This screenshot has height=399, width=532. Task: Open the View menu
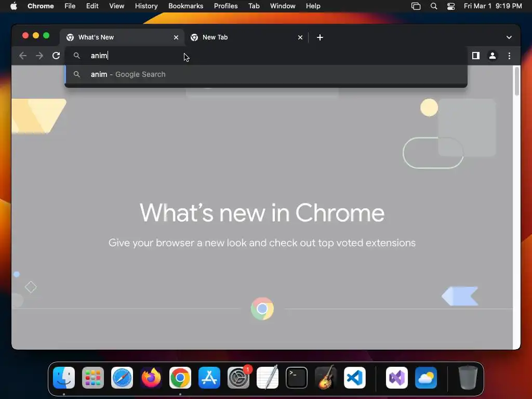pyautogui.click(x=116, y=6)
